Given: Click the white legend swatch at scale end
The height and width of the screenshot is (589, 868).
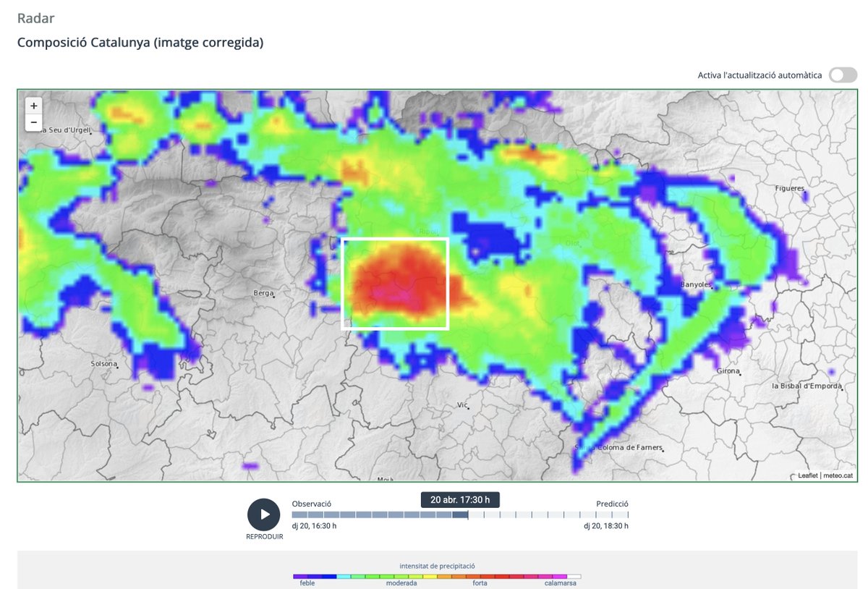Looking at the screenshot, I should tap(574, 577).
